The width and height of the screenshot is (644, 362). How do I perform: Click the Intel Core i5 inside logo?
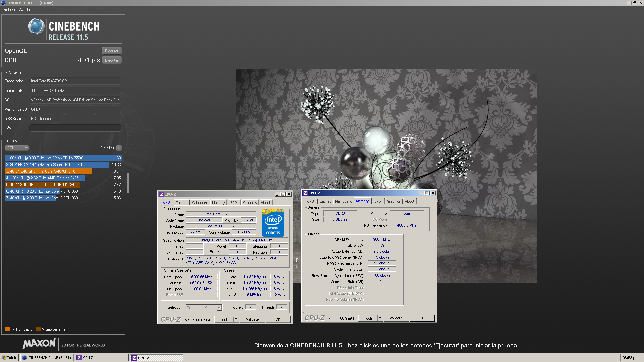[273, 223]
